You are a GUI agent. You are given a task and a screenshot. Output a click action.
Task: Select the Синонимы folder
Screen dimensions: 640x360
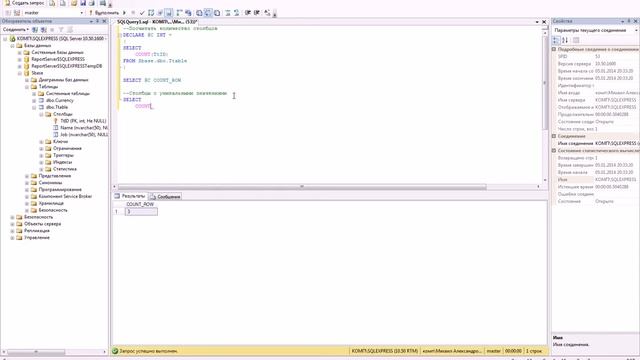pos(50,183)
